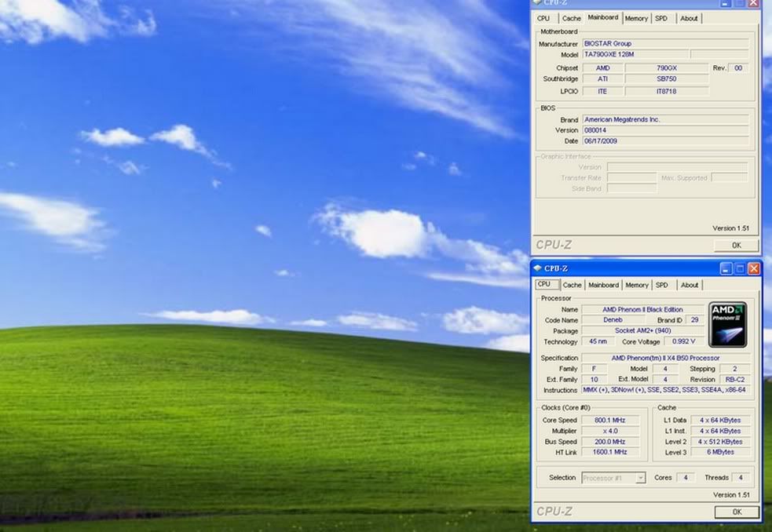Viewport: 772px width, 532px height.
Task: Click the CPU-Z title icon in Processor window
Action: (x=538, y=268)
